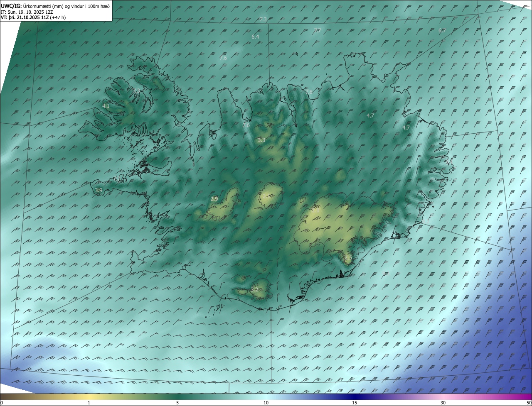Viewport: 532px width, 406px height.
Task: Click the 3.9 value label on the map
Action: pos(99,191)
